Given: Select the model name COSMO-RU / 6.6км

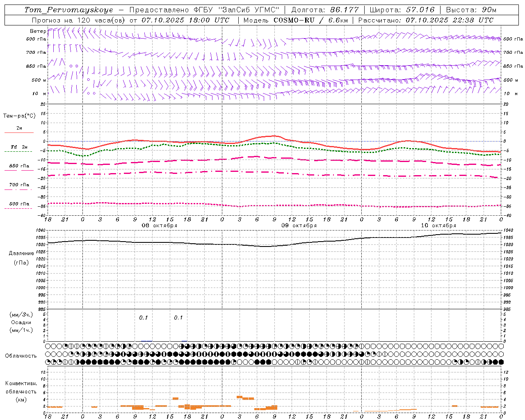Looking at the screenshot, I should coord(310,20).
